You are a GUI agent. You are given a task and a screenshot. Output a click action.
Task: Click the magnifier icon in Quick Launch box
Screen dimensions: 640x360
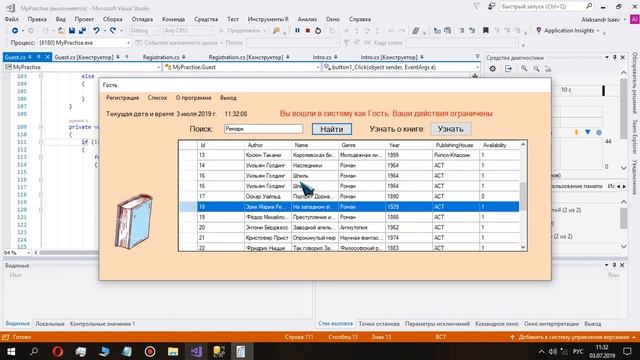click(x=589, y=7)
